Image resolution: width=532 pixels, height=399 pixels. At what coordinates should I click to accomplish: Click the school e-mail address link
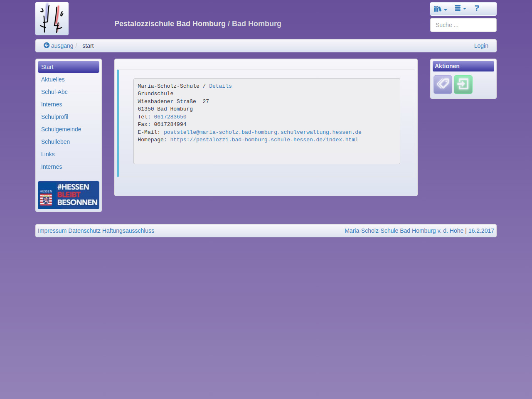(262, 132)
